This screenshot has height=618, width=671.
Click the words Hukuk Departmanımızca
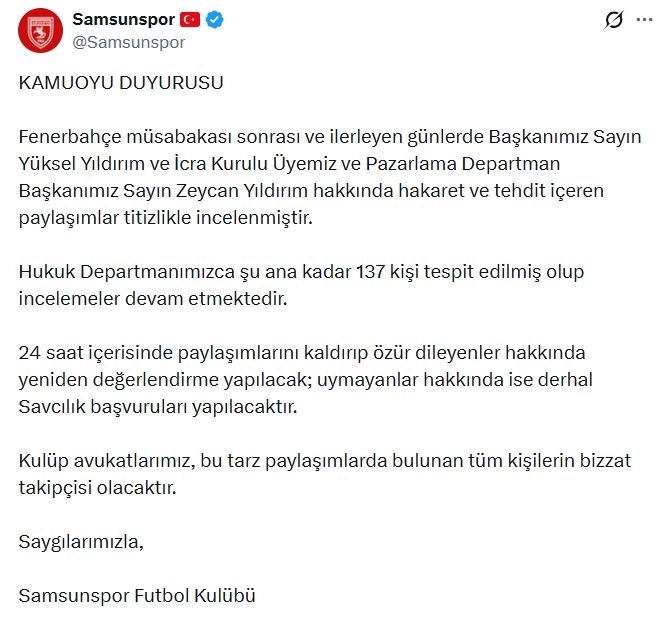(x=113, y=271)
